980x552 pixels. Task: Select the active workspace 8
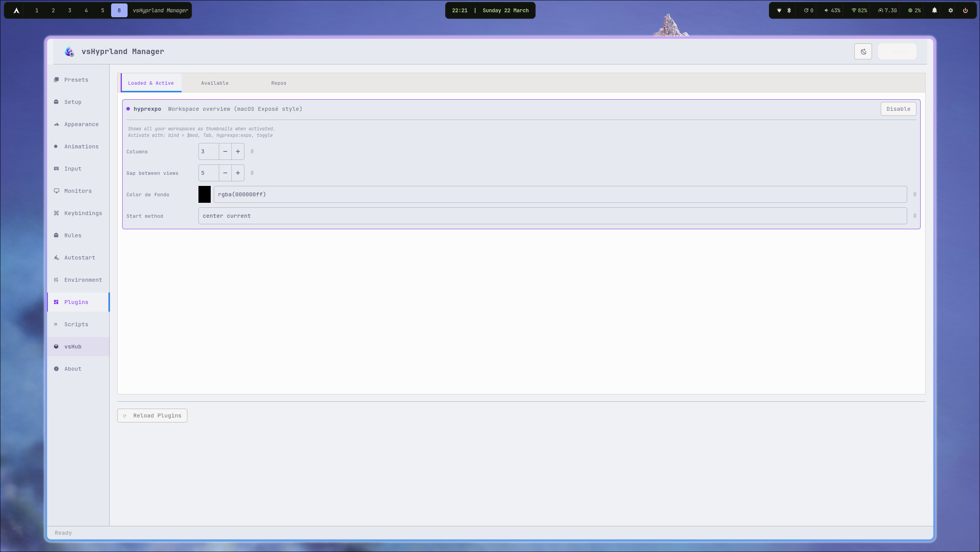tap(119, 10)
